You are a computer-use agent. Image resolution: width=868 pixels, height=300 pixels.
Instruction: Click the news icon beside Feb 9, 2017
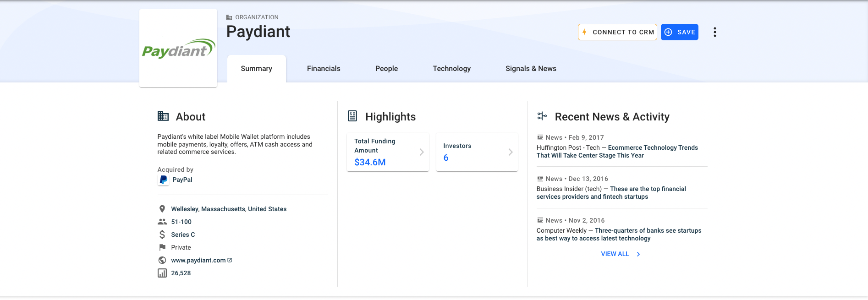coord(540,137)
